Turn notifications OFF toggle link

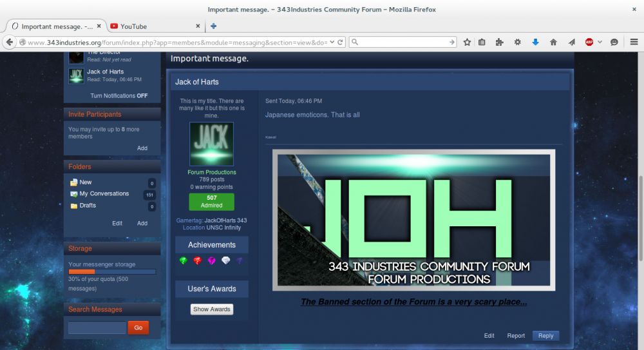118,95
